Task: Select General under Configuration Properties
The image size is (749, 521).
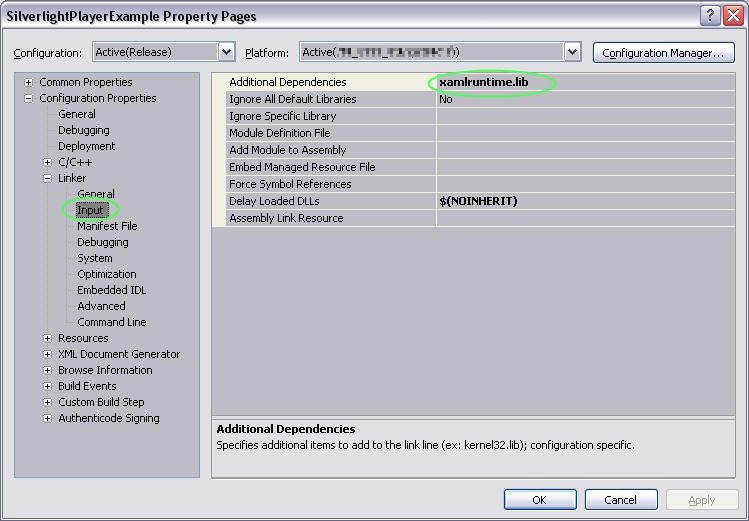Action: [x=76, y=114]
